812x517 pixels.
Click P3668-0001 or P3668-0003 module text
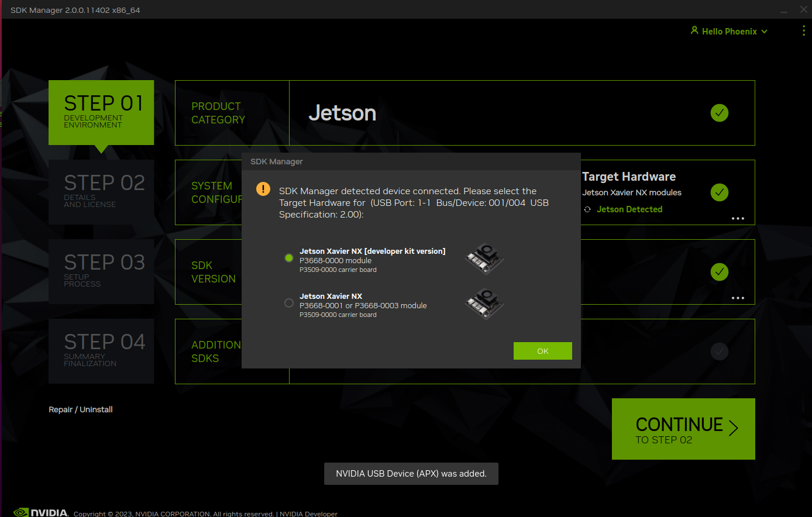pos(363,305)
